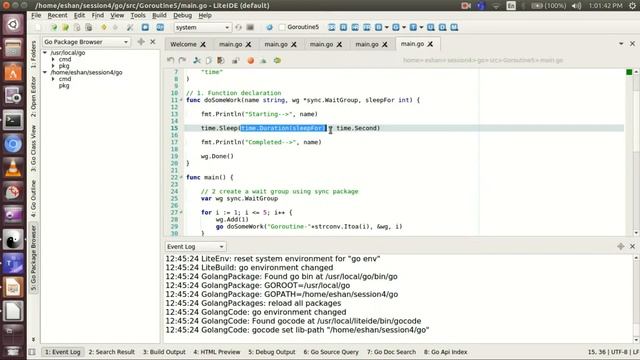640x360 pixels.
Task: Fold the main function at line 22
Action: [181, 178]
